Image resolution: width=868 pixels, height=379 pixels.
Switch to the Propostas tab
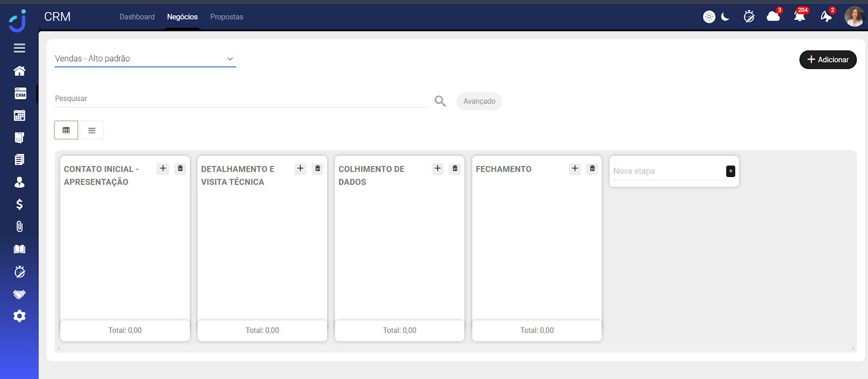[x=226, y=17]
